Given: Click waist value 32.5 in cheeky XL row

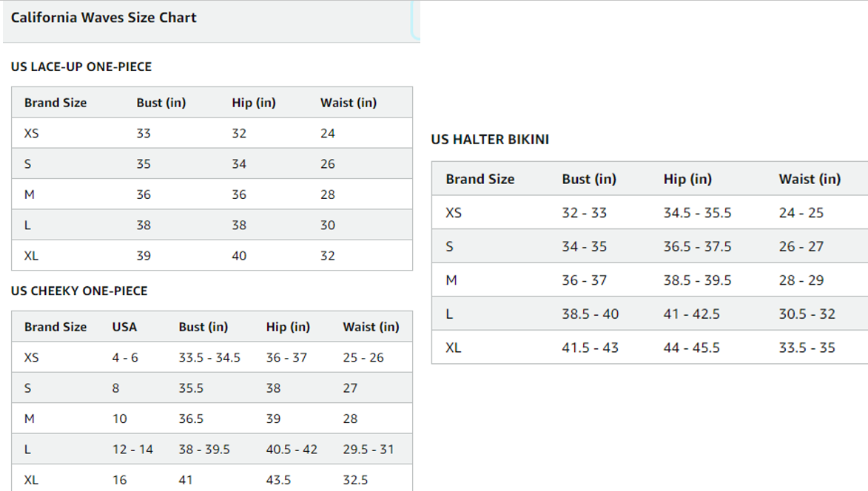Looking at the screenshot, I should [x=355, y=480].
